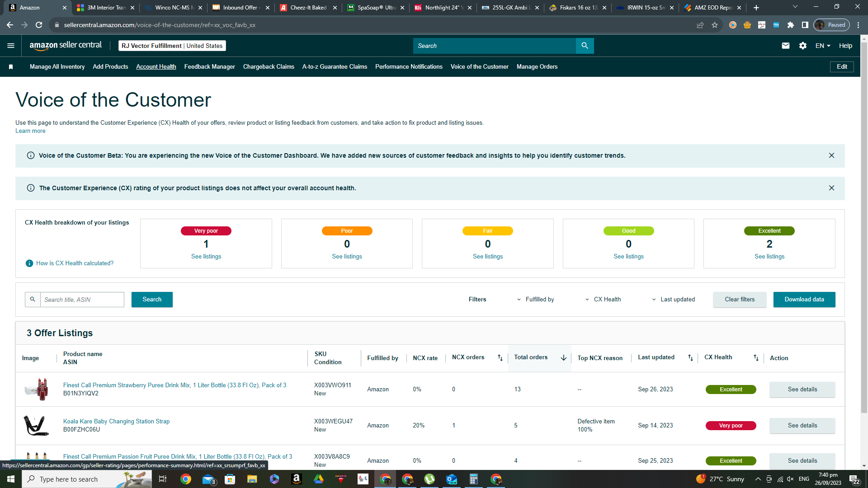Viewport: 868px width, 488px height.
Task: Open Task View on the taskbar
Action: pyautogui.click(x=163, y=479)
